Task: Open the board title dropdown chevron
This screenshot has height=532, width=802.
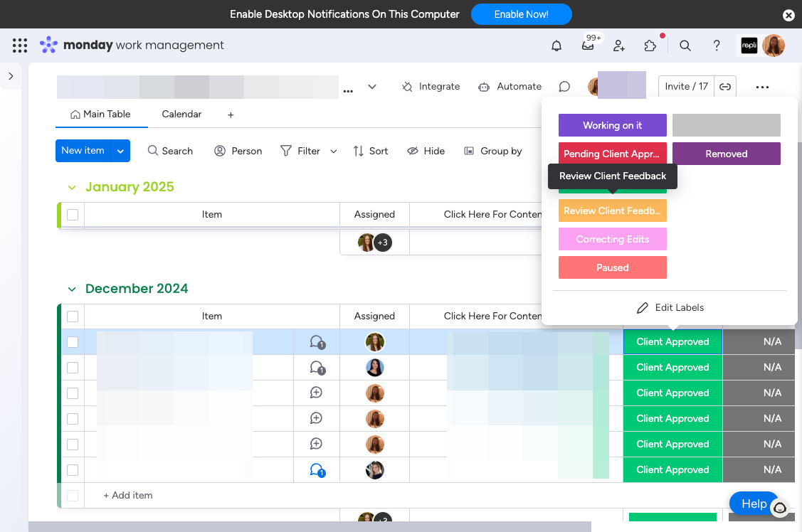Action: [372, 86]
